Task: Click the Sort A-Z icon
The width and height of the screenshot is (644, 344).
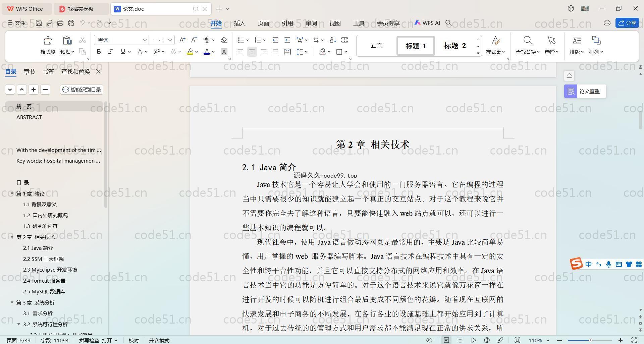Action: point(333,40)
